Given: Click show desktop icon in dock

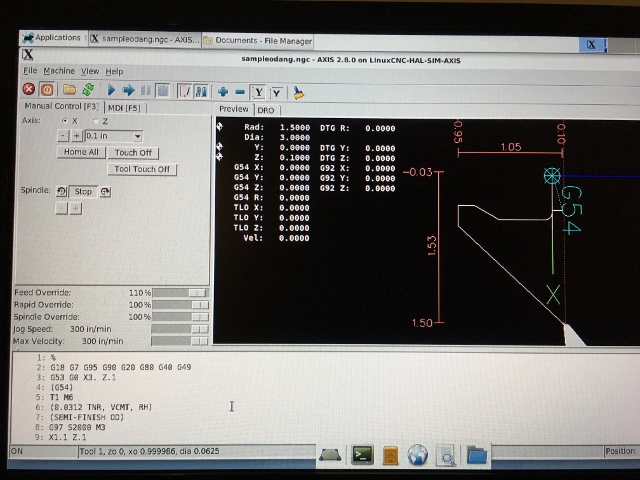Looking at the screenshot, I should 330,455.
